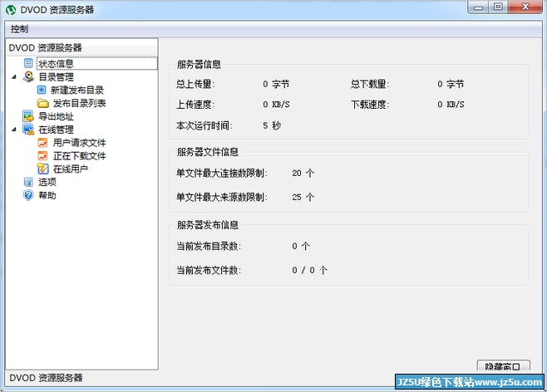Select 在线管理 label

57,130
